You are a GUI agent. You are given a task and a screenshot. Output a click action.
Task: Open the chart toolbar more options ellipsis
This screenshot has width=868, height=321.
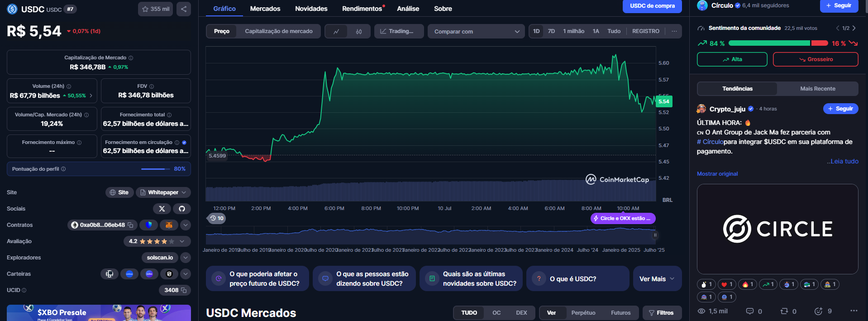pyautogui.click(x=674, y=31)
